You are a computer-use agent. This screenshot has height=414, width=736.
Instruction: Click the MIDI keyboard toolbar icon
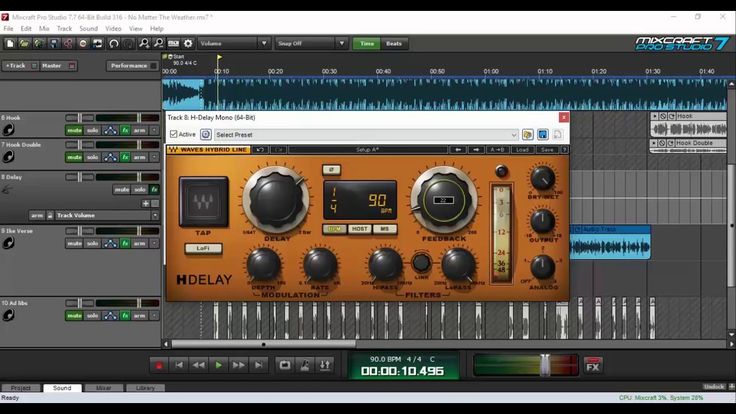[x=173, y=44]
